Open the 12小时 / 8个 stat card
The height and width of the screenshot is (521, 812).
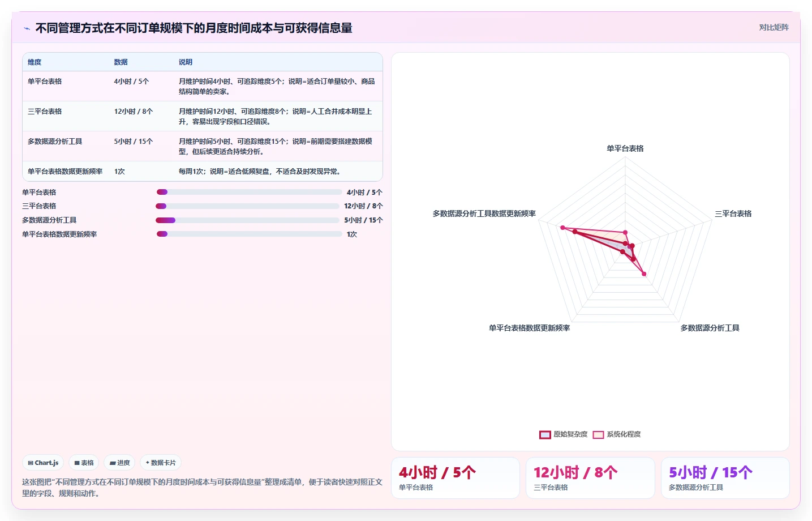(x=590, y=478)
